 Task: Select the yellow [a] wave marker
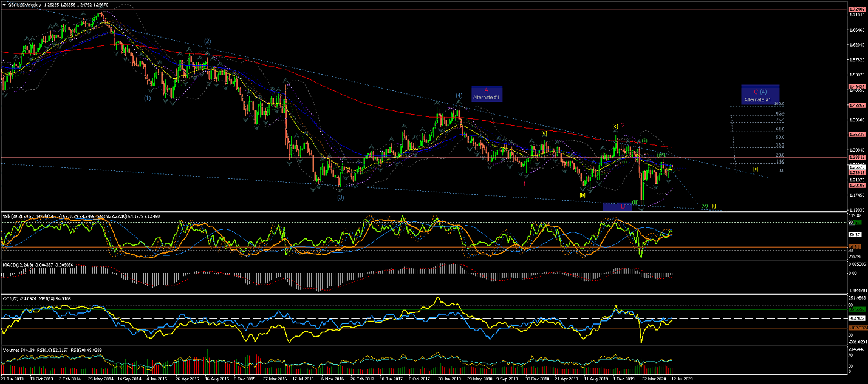544,132
